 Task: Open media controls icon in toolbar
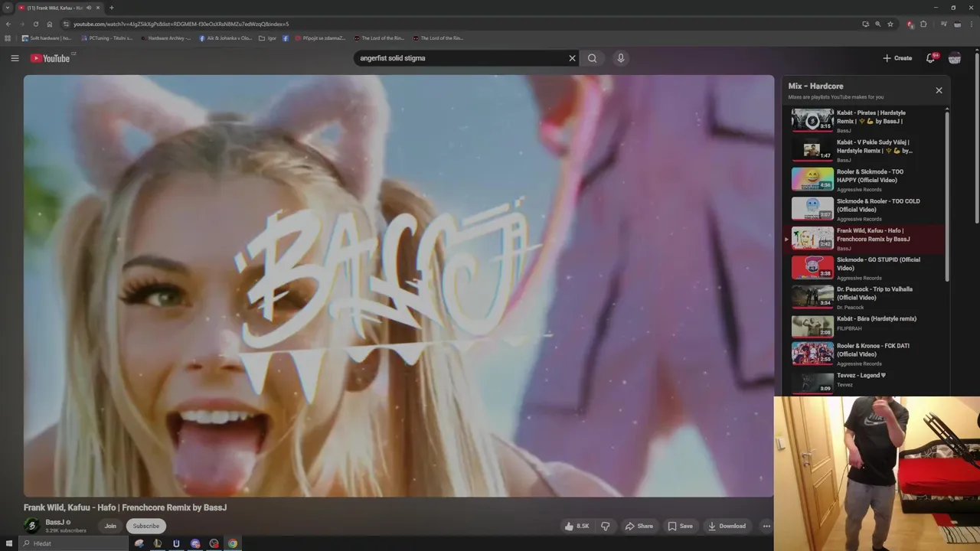pos(944,24)
